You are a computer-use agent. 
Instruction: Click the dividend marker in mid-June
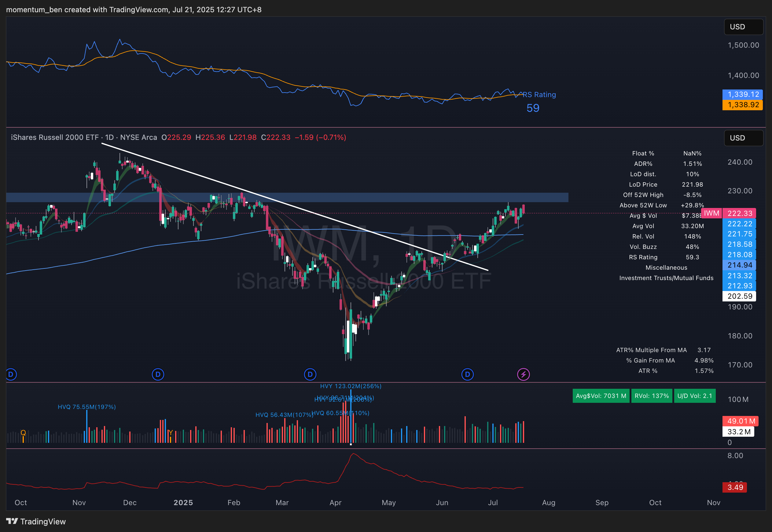click(467, 374)
